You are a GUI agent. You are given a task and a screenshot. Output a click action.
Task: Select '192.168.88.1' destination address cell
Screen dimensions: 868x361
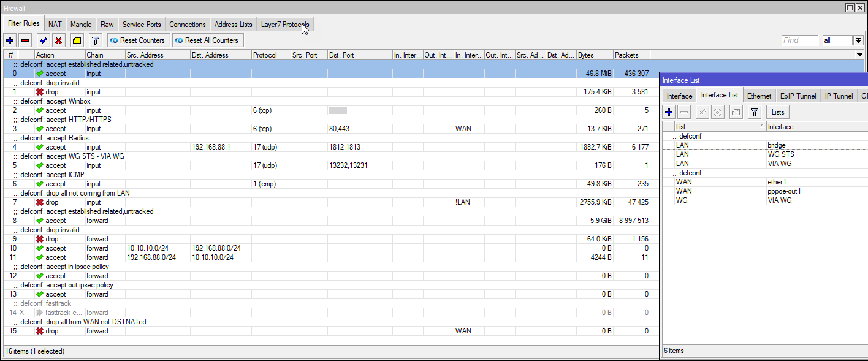click(221, 147)
